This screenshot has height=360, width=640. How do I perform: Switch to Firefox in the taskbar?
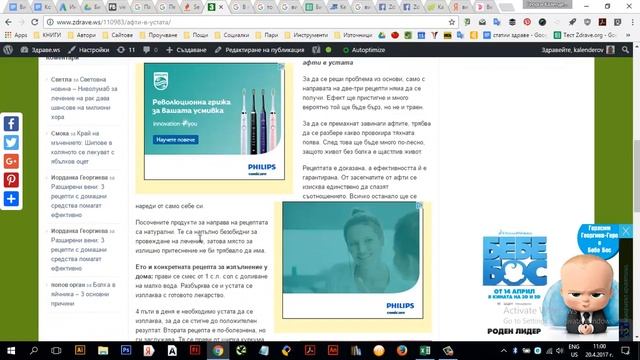pos(402,350)
